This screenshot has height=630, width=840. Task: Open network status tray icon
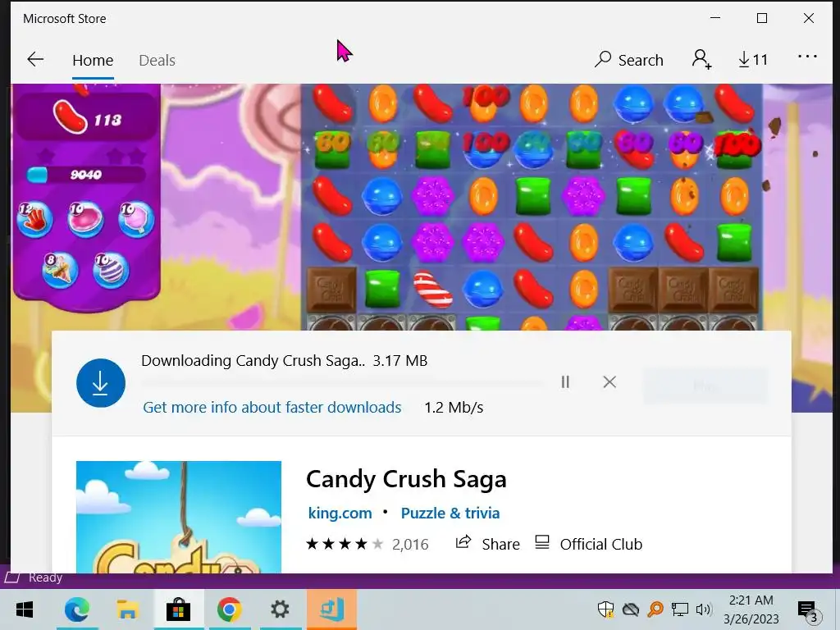(x=680, y=609)
